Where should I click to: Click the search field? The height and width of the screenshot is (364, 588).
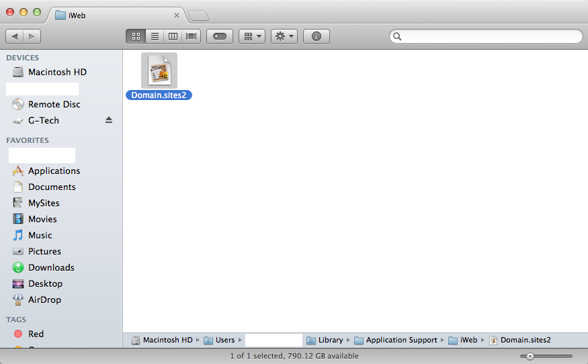486,36
